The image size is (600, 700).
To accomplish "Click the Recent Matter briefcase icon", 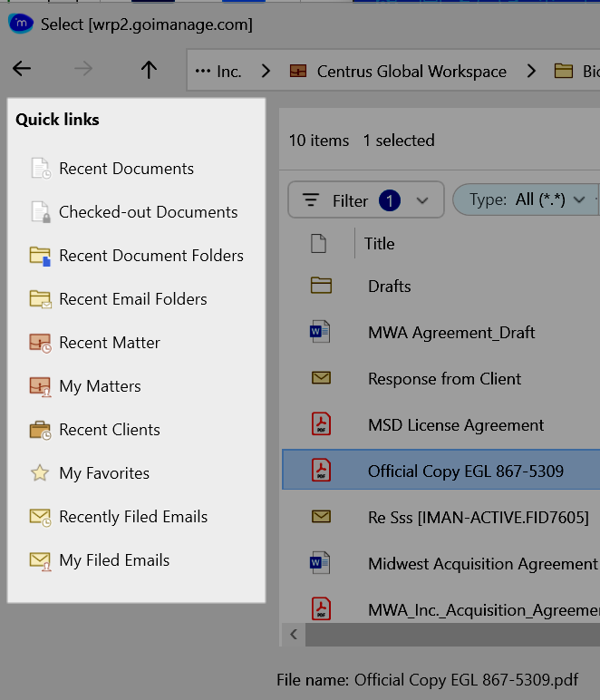I will [x=40, y=343].
